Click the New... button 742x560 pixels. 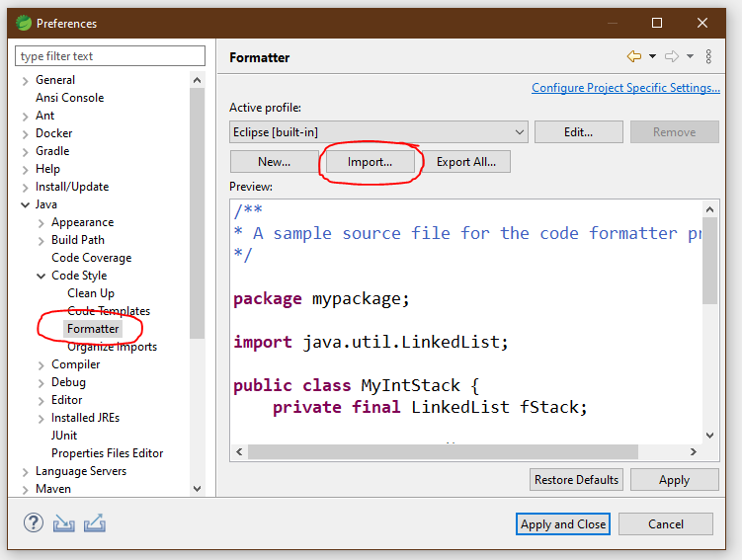click(275, 162)
